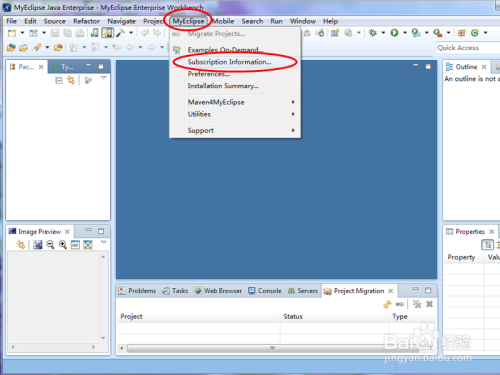Switch to the Web Browser tab
Screen dimensions: 500x375
(x=218, y=291)
